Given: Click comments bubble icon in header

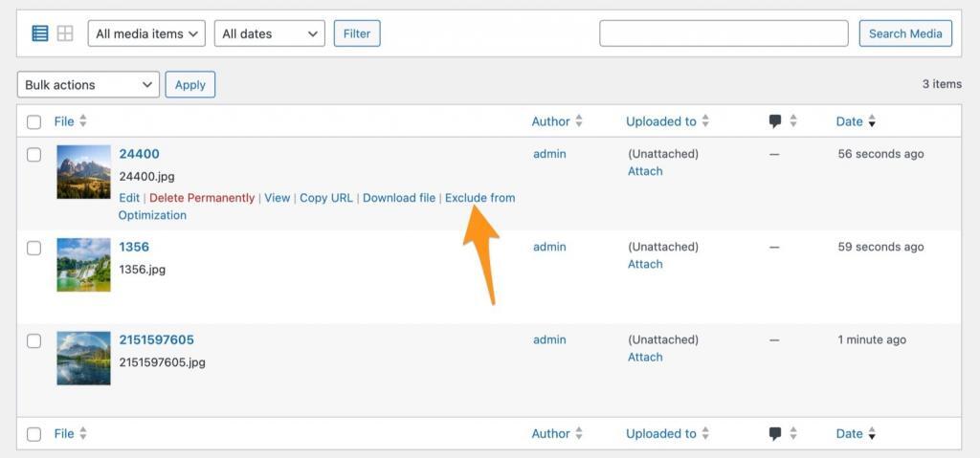Looking at the screenshot, I should [775, 121].
